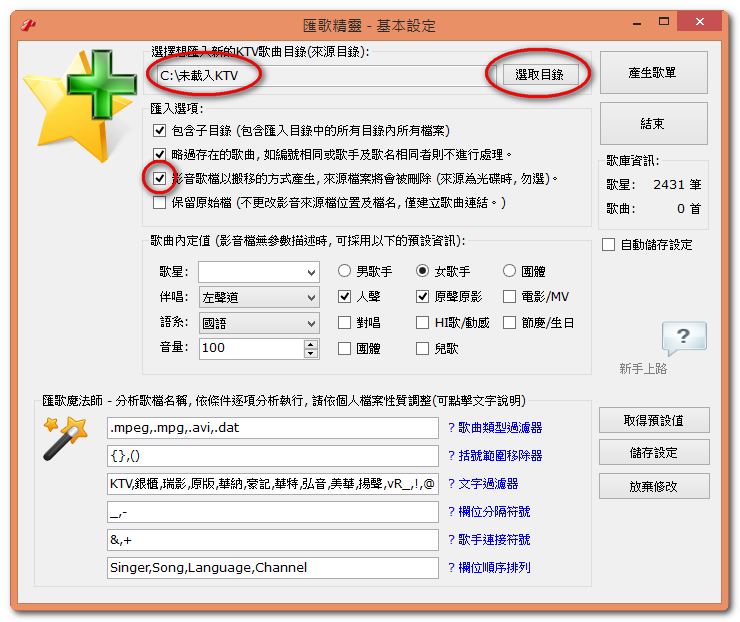
Task: Click the 產生歌單 button
Action: tap(653, 73)
